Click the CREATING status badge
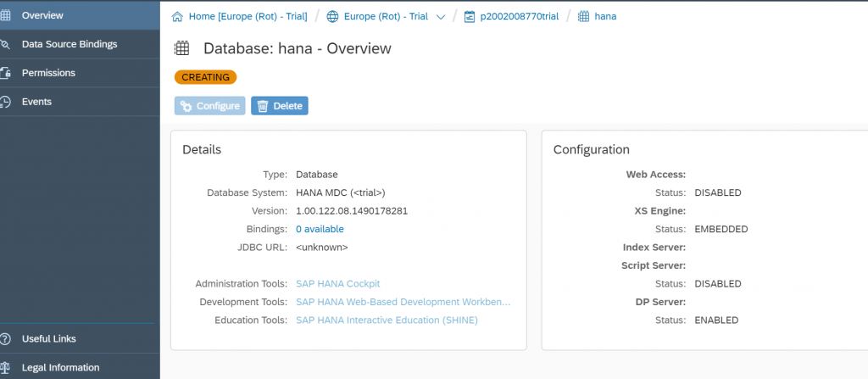The height and width of the screenshot is (379, 868). tap(205, 77)
